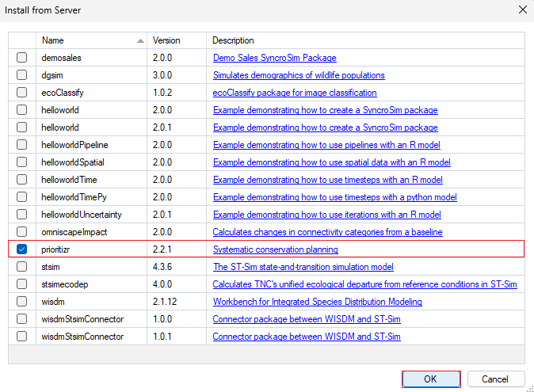This screenshot has height=392, width=534.
Task: Select the helloworldSpatial checkbox
Action: (22, 162)
